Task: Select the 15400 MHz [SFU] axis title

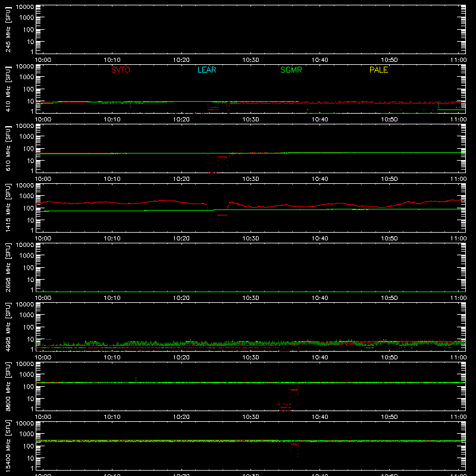Action: [8, 446]
